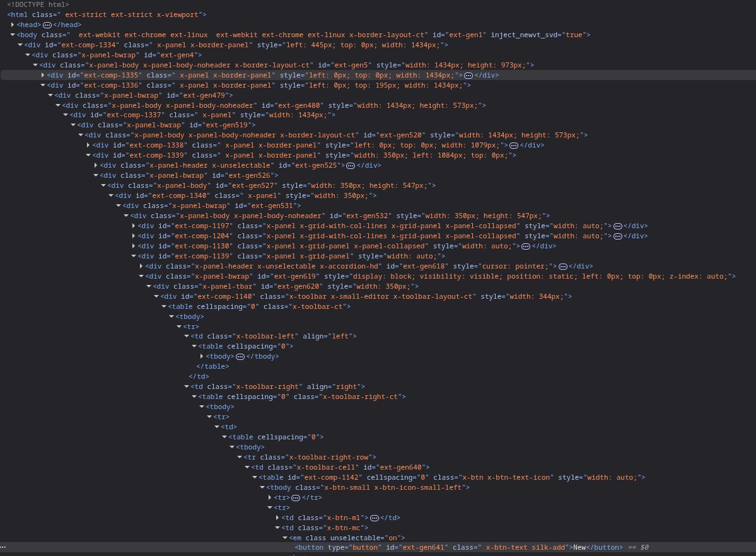Open ellipsis inside collapsed tbody under x-toolbar-left
This screenshot has width=756, height=556.
(x=240, y=357)
